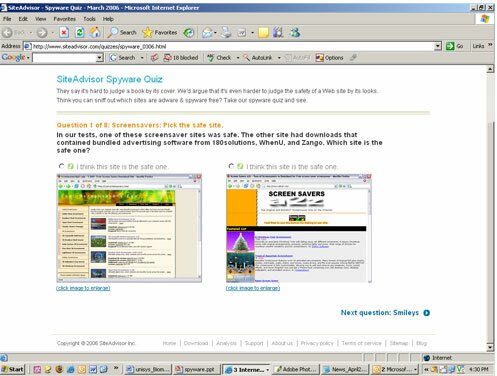Click the Edit with Word toolbar icon
Screen dimensions: 497x376
[242, 32]
